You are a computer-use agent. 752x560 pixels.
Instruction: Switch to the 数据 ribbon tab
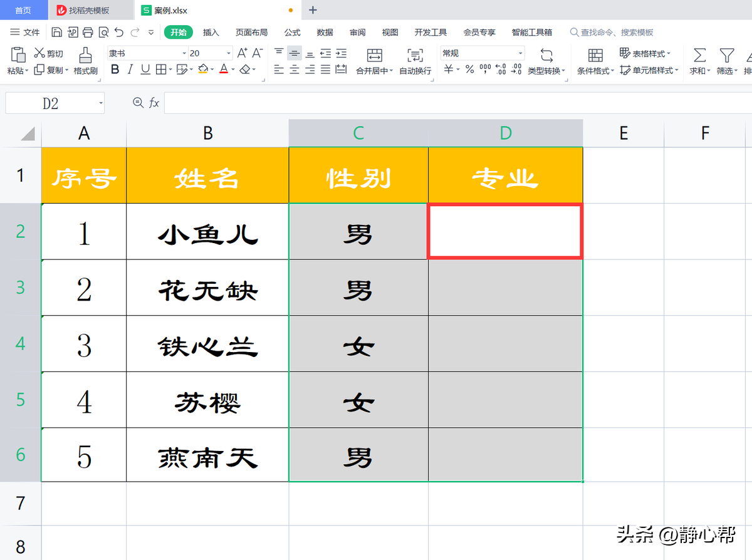click(325, 32)
